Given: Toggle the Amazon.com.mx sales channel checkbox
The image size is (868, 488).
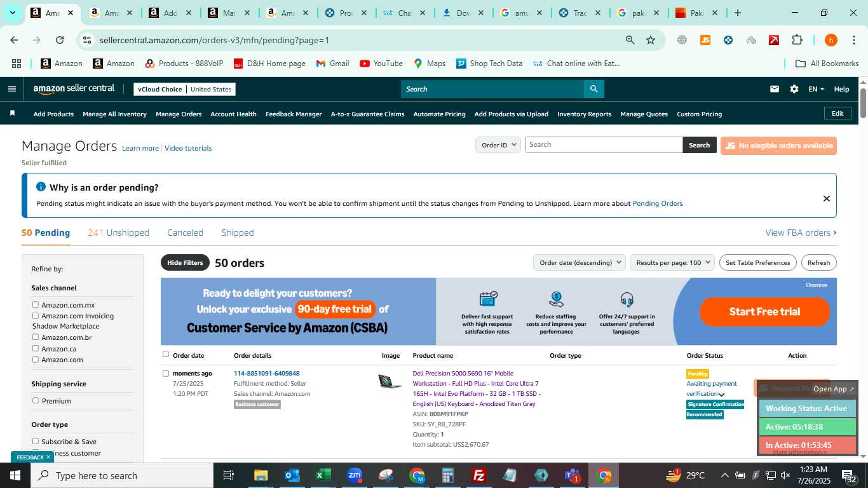Looking at the screenshot, I should point(36,304).
